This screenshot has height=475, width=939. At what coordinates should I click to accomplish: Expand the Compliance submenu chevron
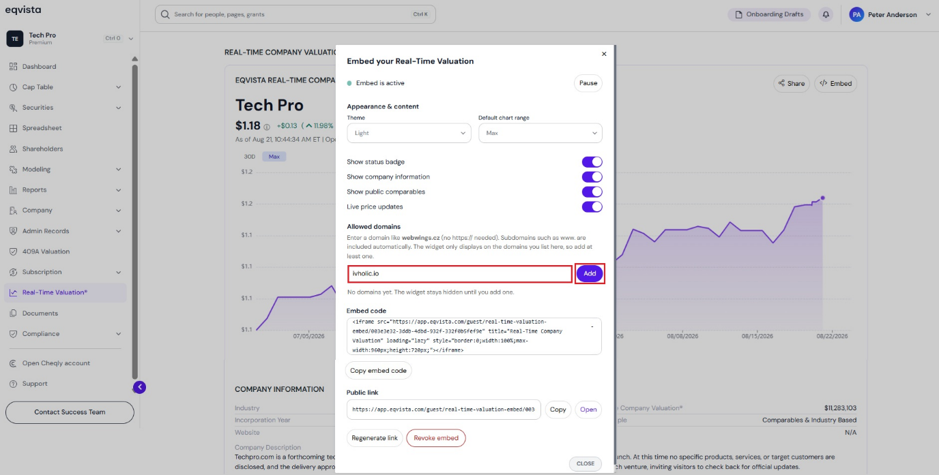click(x=118, y=334)
